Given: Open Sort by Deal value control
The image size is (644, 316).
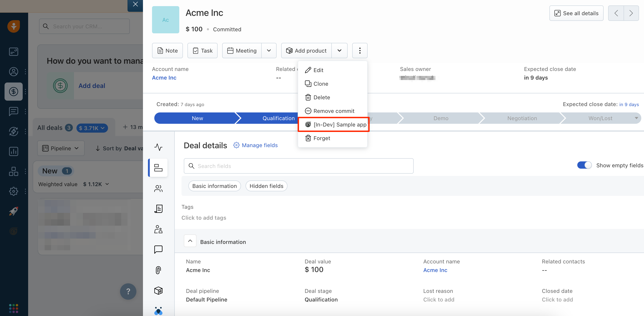Looking at the screenshot, I should (x=120, y=148).
